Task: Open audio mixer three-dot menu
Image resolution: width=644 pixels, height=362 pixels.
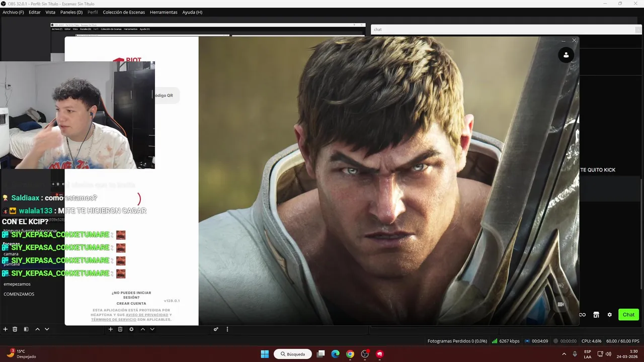Action: pyautogui.click(x=227, y=329)
